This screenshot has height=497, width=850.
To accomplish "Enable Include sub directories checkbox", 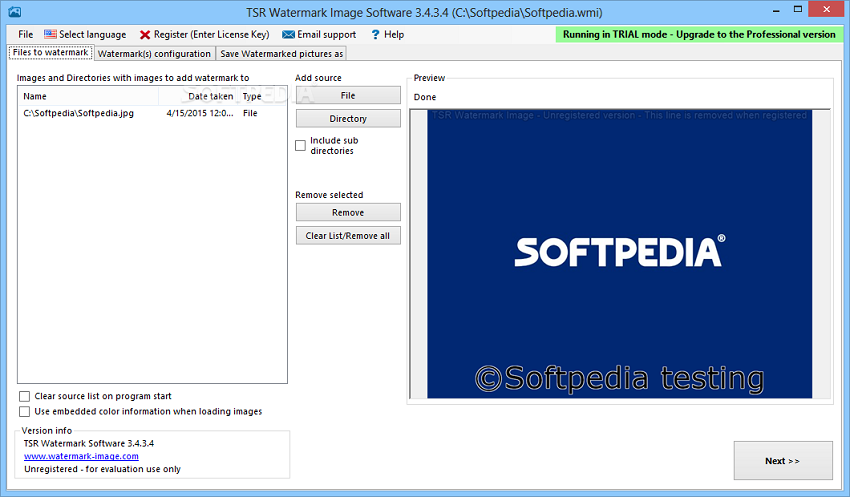I will (301, 145).
